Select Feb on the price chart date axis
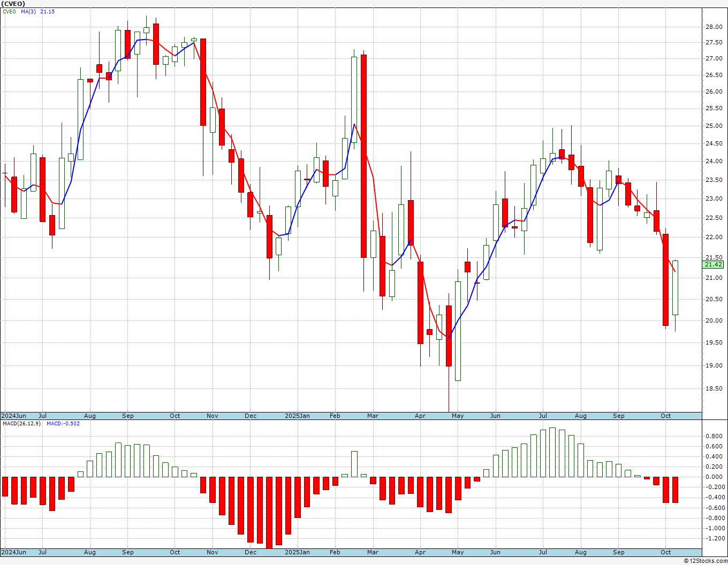 (335, 416)
